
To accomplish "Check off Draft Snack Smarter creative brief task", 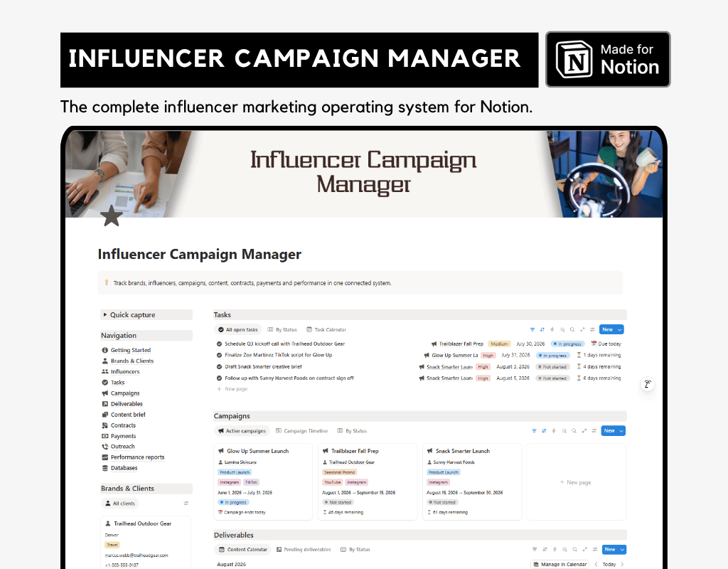I will pos(219,367).
